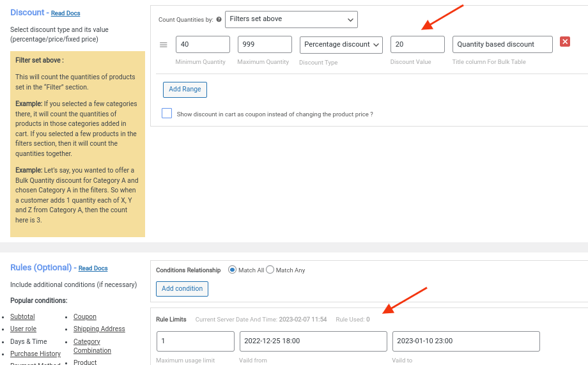
Task: Select the Match Any radio button
Action: coord(270,270)
